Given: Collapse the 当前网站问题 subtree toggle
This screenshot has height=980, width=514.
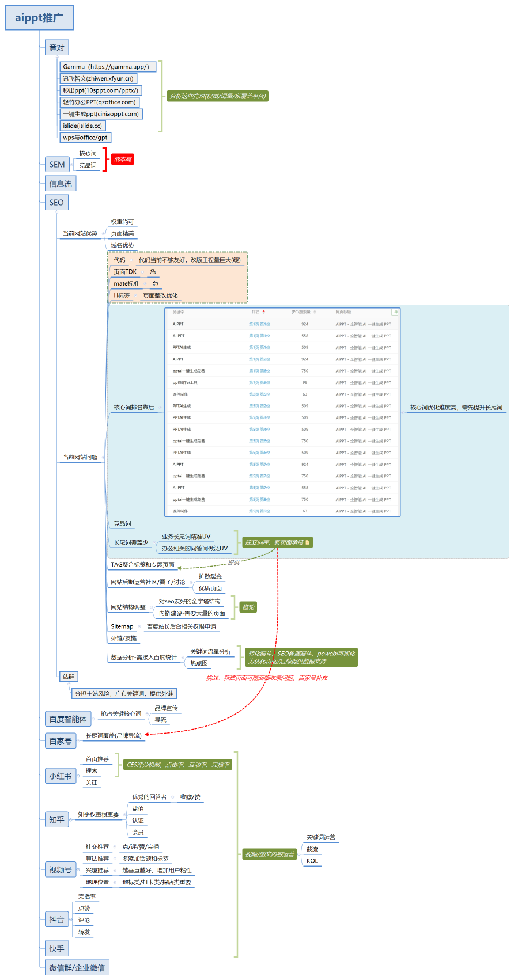Looking at the screenshot, I should tap(103, 458).
